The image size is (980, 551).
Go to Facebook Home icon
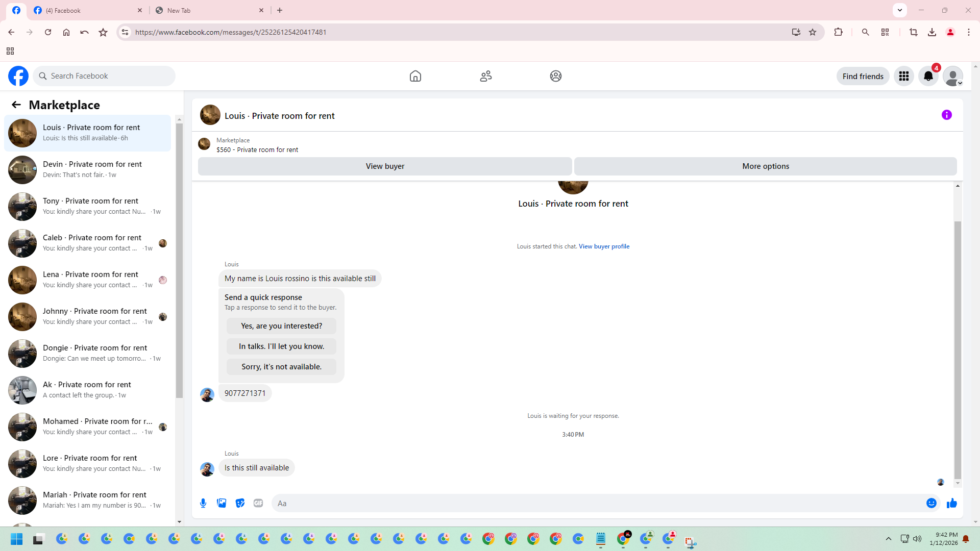(x=415, y=76)
